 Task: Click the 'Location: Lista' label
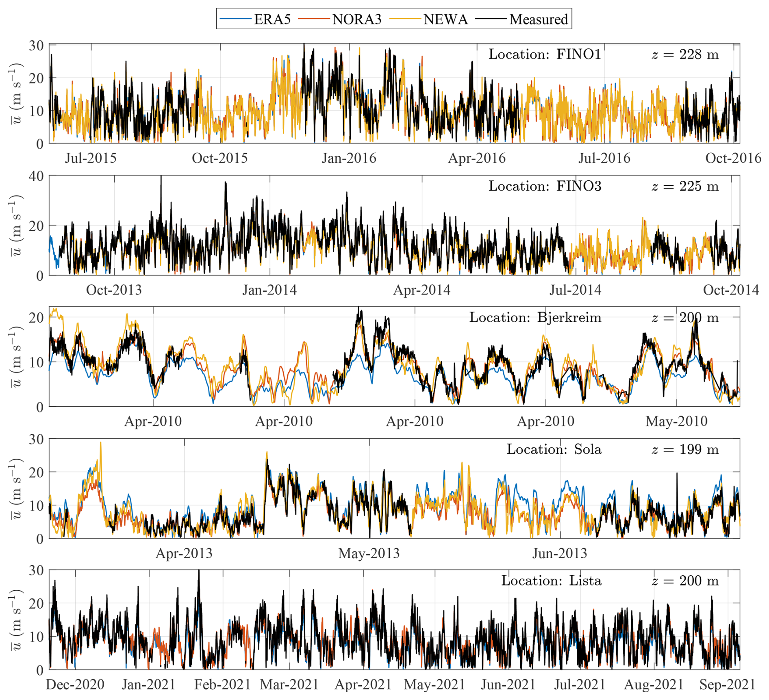click(551, 581)
